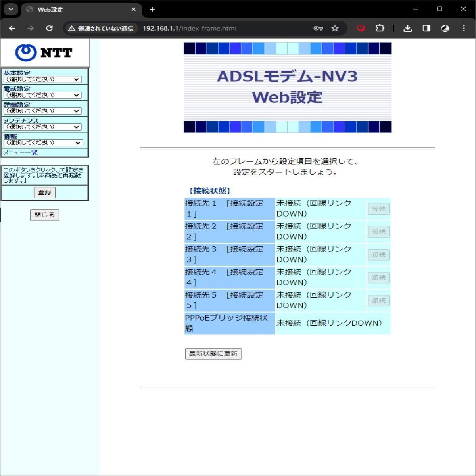Click the not-secure warning icon
This screenshot has height=476, width=476.
[72, 28]
